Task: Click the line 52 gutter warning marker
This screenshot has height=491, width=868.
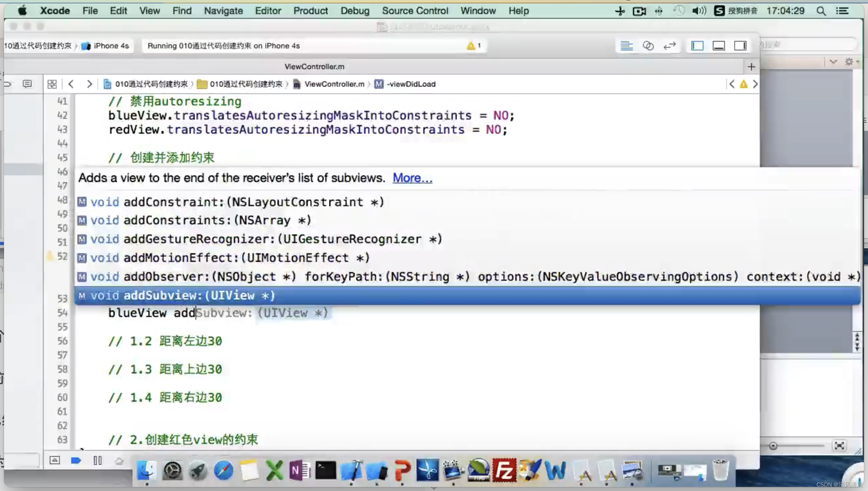Action: (50, 256)
